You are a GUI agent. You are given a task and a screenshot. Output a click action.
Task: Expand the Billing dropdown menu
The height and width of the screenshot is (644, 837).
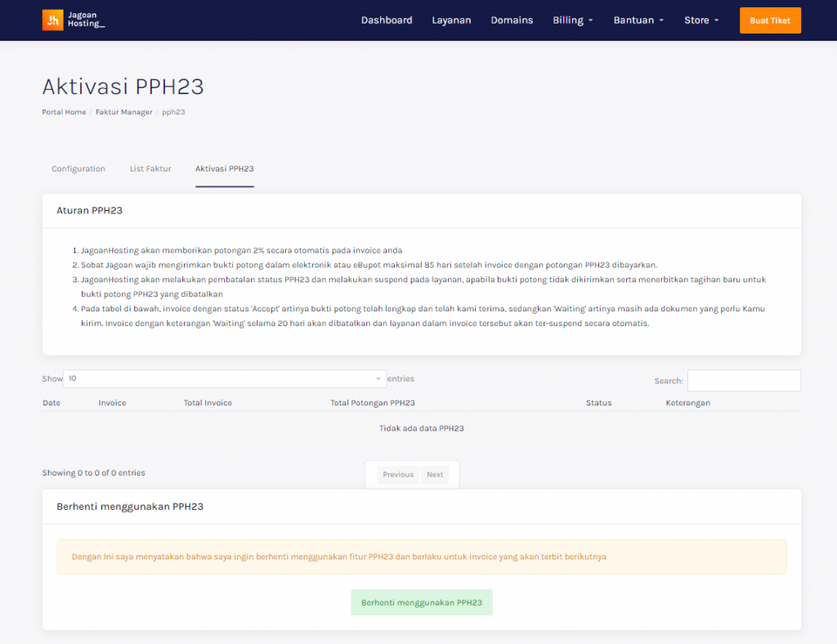click(572, 20)
